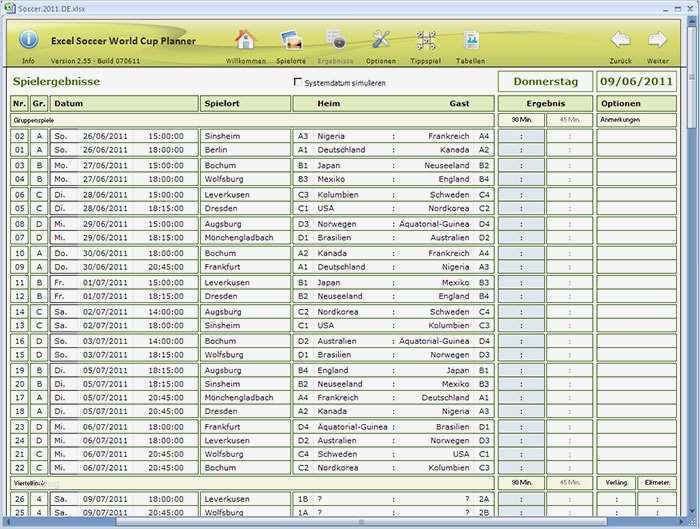This screenshot has width=700, height=529.
Task: Click Anmerkungen cell for Kolumbien vs Schweden
Action: [636, 195]
